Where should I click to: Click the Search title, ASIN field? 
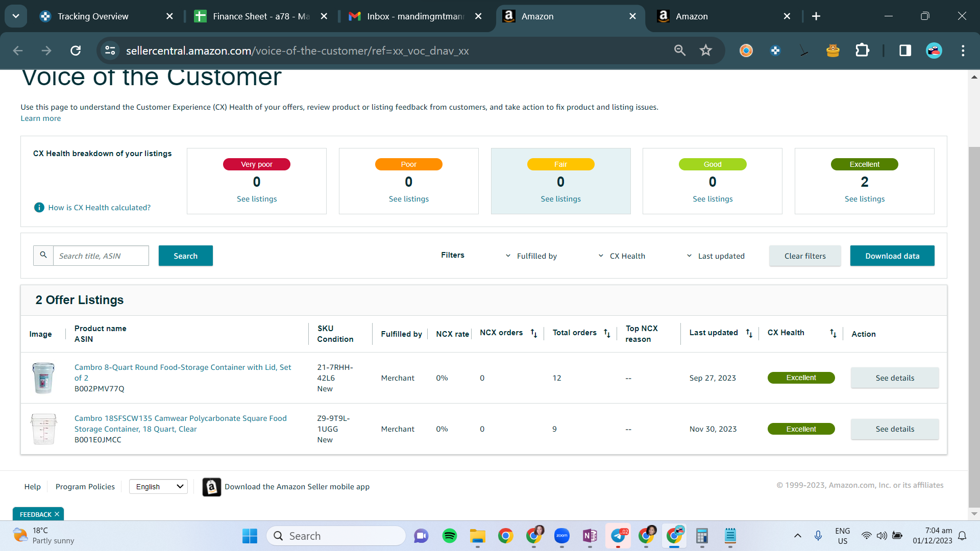101,256
